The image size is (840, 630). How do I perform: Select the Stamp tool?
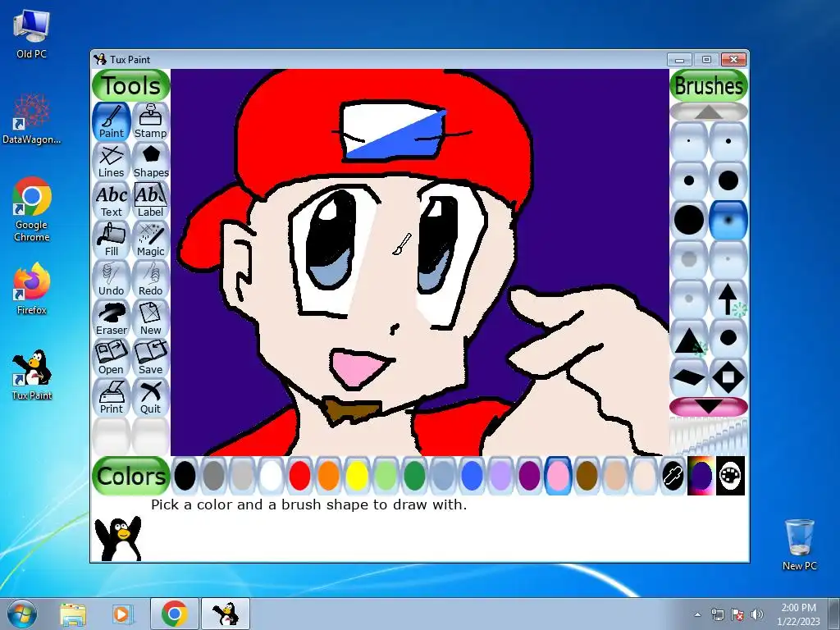(151, 121)
